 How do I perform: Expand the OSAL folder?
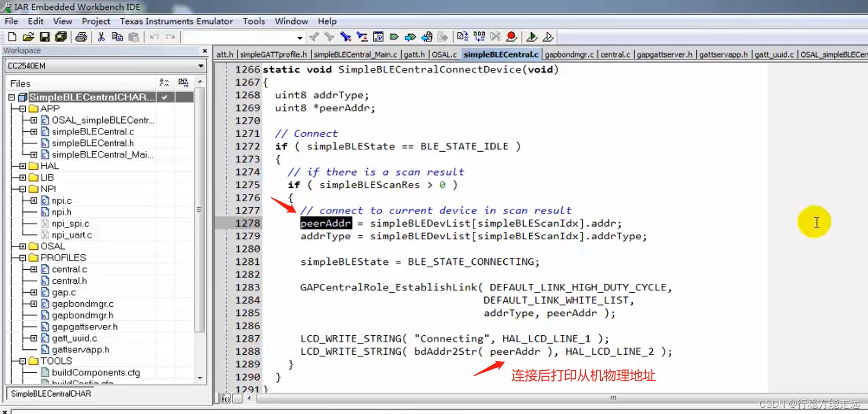(23, 246)
